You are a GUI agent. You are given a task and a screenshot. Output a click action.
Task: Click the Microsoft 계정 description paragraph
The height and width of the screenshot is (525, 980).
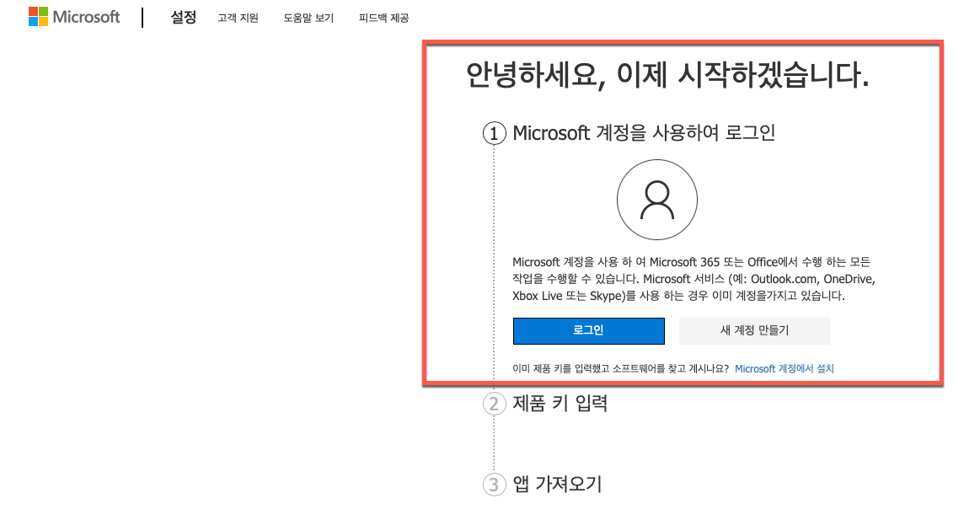(693, 279)
